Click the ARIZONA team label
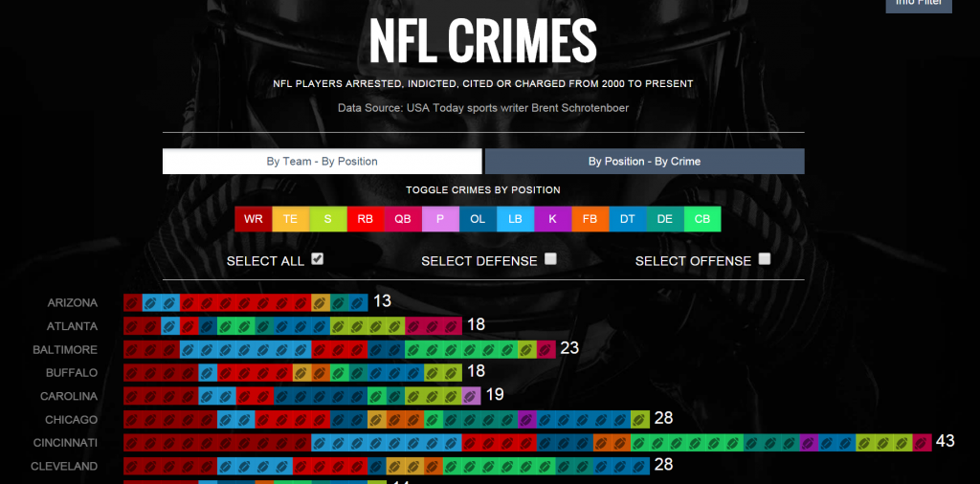This screenshot has width=980, height=484. coord(73,303)
